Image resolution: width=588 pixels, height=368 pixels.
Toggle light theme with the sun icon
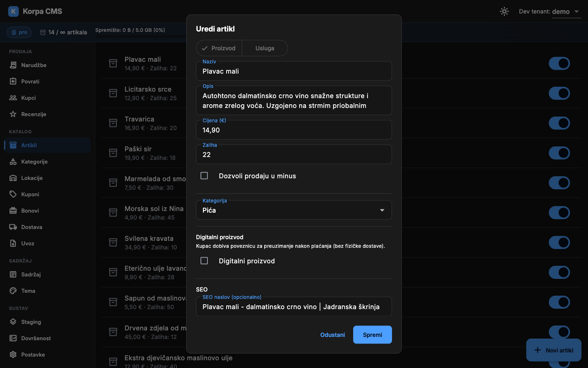coord(504,11)
